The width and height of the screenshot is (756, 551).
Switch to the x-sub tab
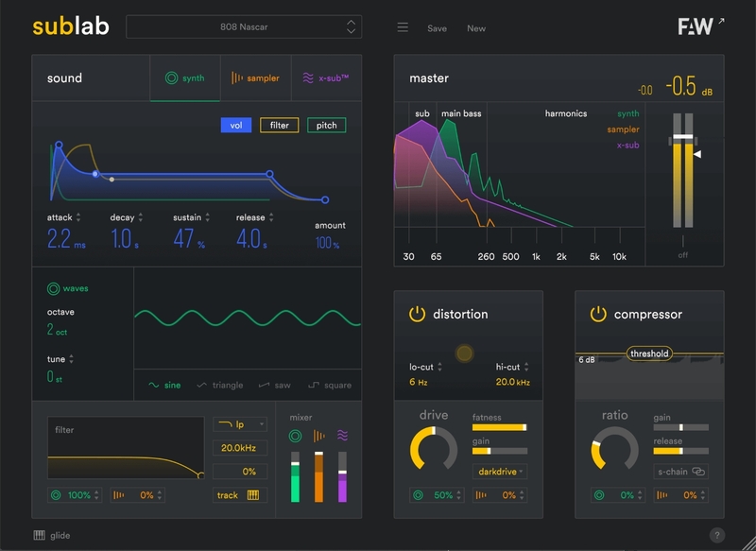pos(326,78)
